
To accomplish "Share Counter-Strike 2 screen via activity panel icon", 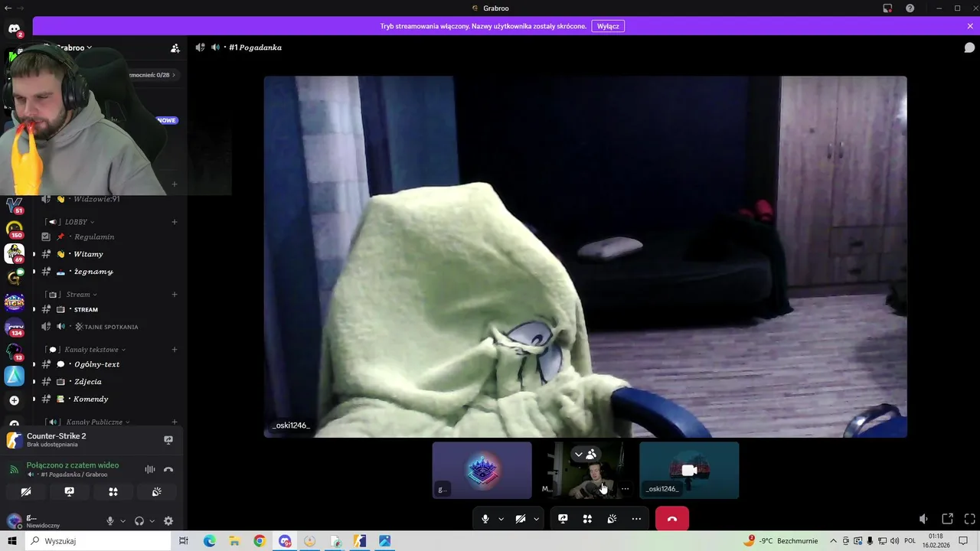I will (x=168, y=440).
